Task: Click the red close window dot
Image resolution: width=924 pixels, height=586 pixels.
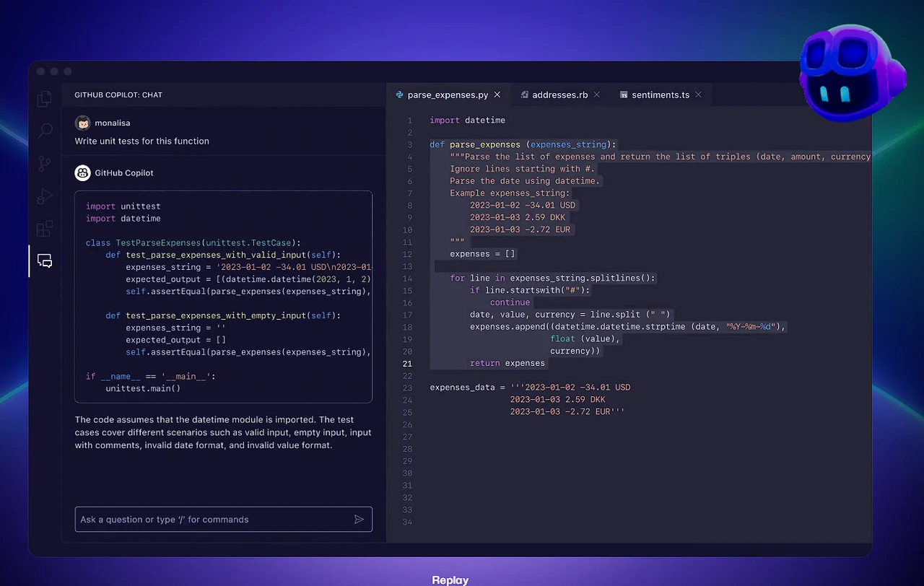Action: tap(41, 71)
